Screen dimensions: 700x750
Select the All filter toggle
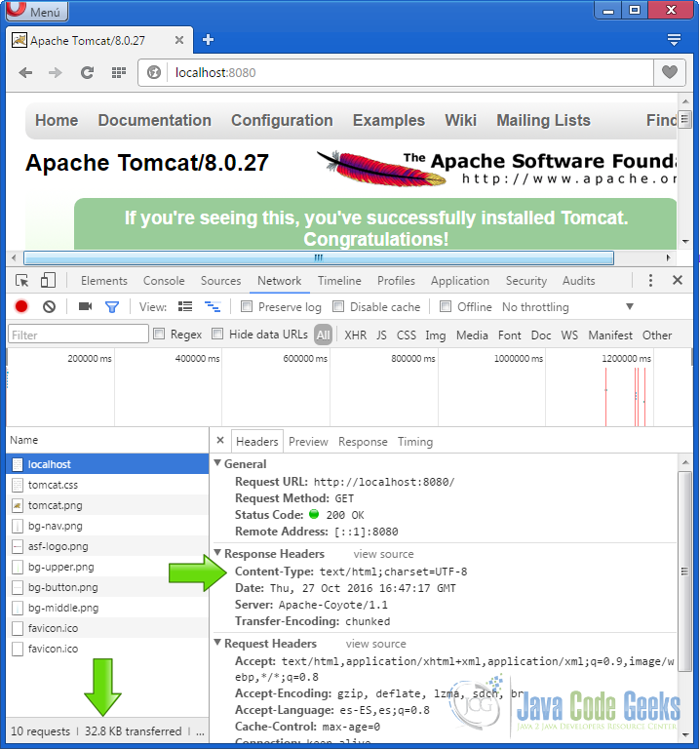324,335
